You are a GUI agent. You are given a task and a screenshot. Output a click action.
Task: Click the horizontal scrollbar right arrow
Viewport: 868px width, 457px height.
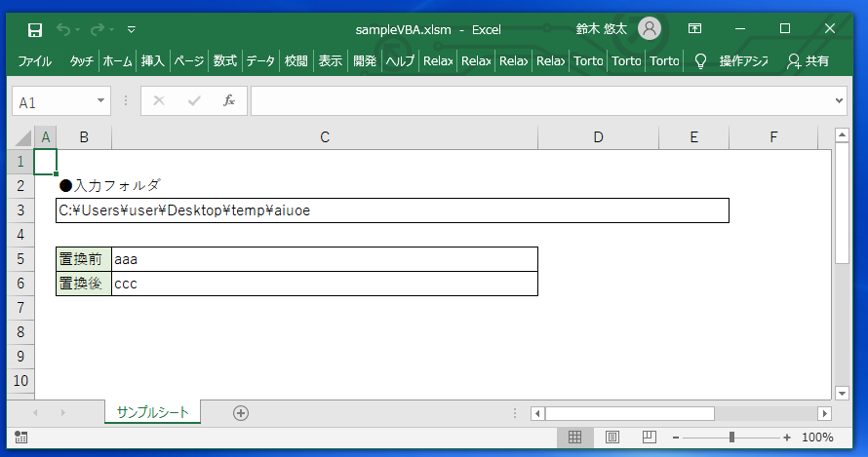coord(824,413)
